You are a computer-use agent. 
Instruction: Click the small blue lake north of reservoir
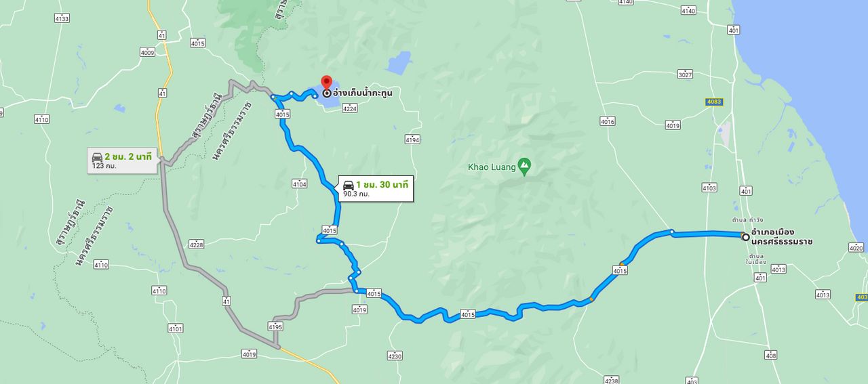[x=399, y=63]
